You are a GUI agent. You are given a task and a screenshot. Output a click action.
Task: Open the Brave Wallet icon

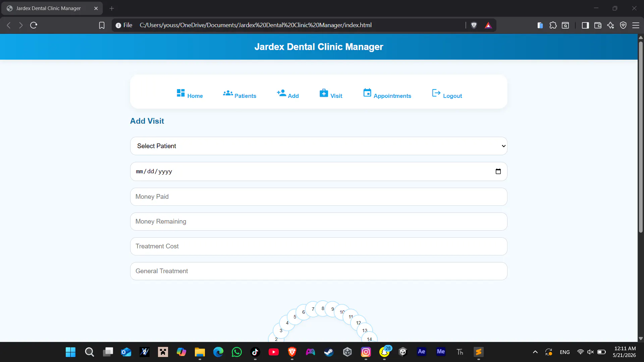pyautogui.click(x=598, y=25)
